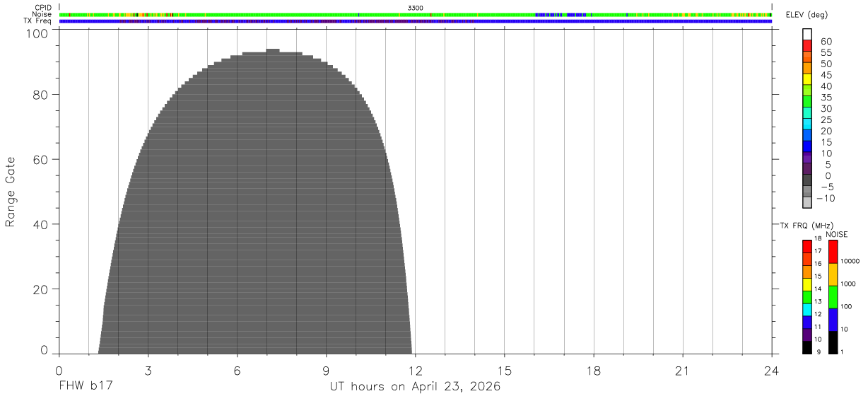
Task: Select the green NOISE swatch between 100 and 1000
Action: (x=833, y=297)
